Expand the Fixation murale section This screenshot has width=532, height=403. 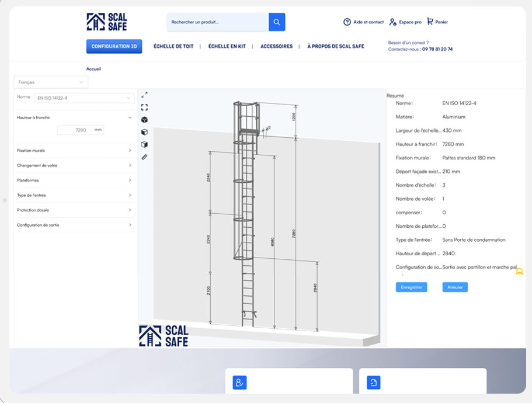(x=74, y=150)
